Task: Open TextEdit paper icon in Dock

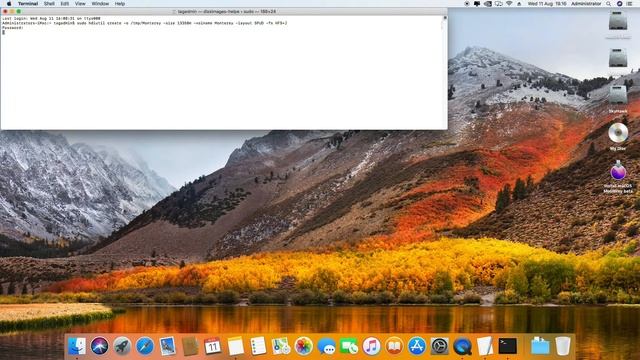Action: coord(485,346)
